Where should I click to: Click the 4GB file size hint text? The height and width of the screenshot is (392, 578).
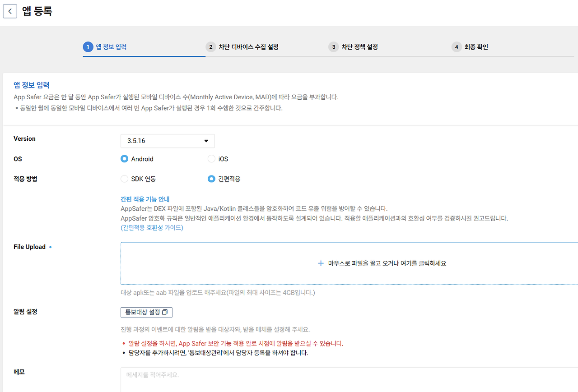click(x=218, y=293)
